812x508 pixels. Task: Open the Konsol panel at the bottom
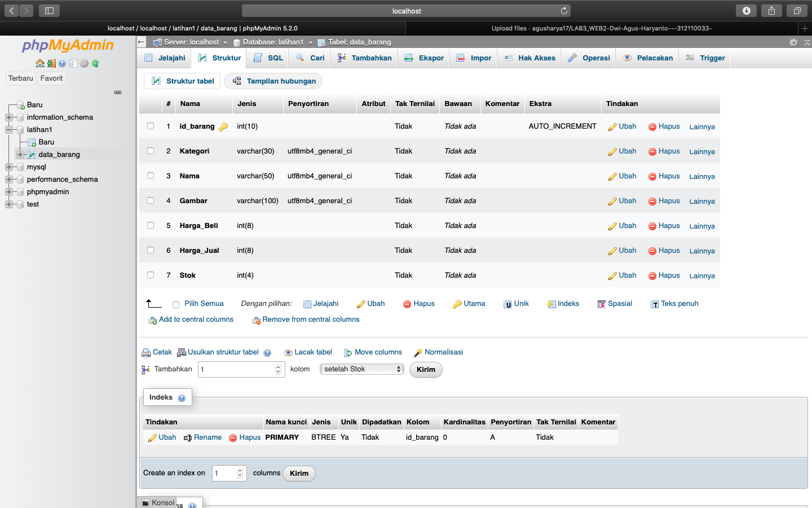[x=157, y=502]
